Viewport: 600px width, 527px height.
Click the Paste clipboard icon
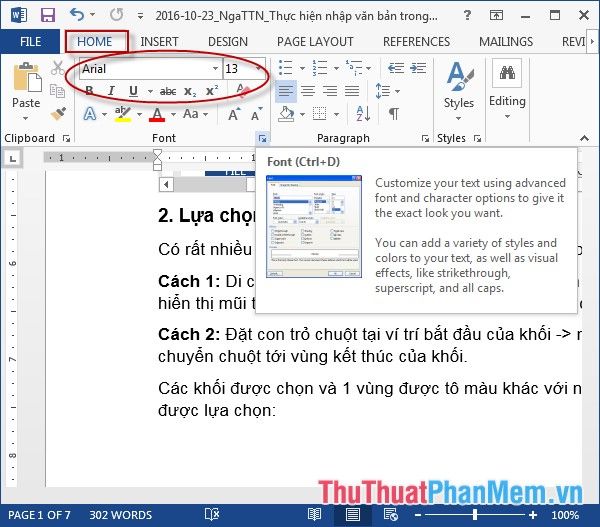[x=26, y=77]
